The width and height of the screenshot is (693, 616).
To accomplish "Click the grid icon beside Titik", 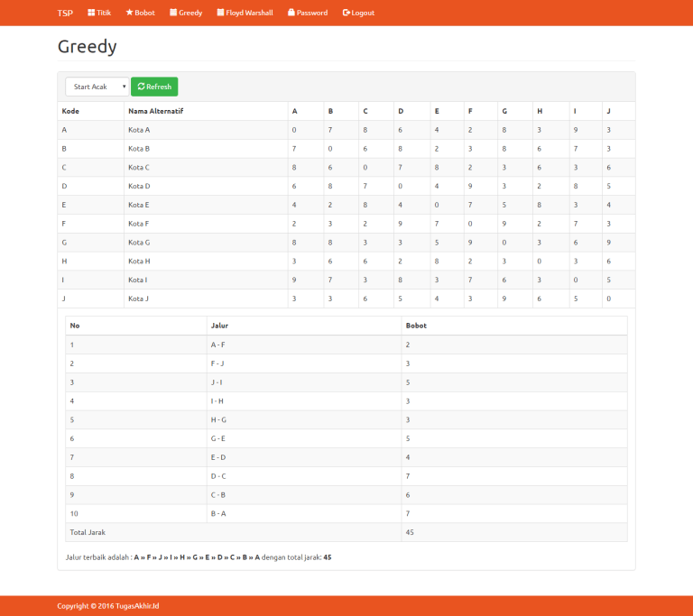I will 91,13.
